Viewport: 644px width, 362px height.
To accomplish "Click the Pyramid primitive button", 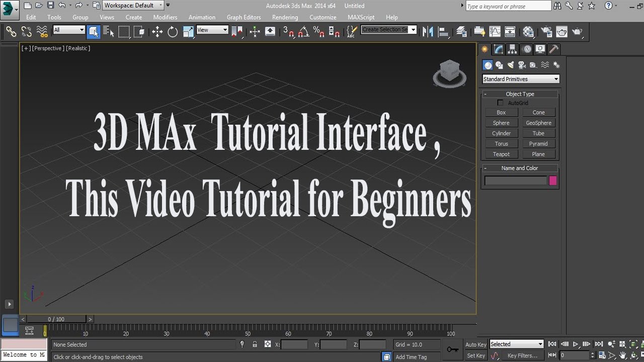I will [539, 144].
